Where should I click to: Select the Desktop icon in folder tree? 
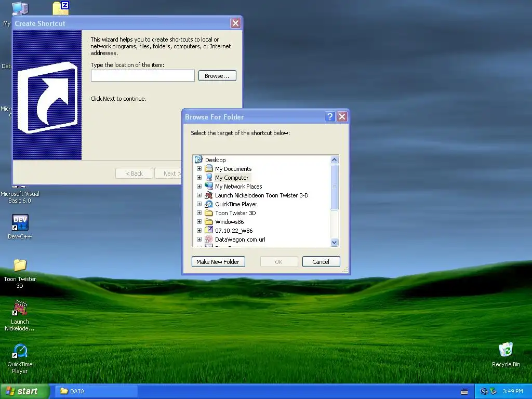pos(198,159)
